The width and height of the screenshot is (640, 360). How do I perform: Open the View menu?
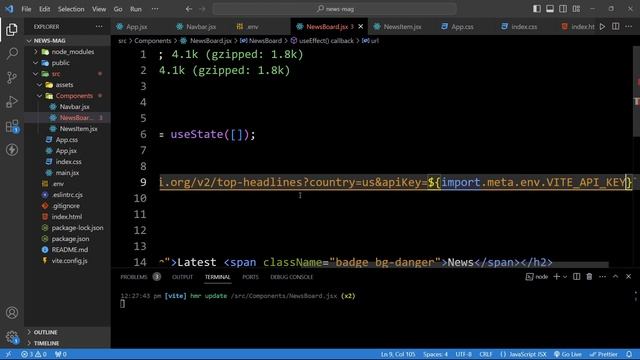pos(99,9)
